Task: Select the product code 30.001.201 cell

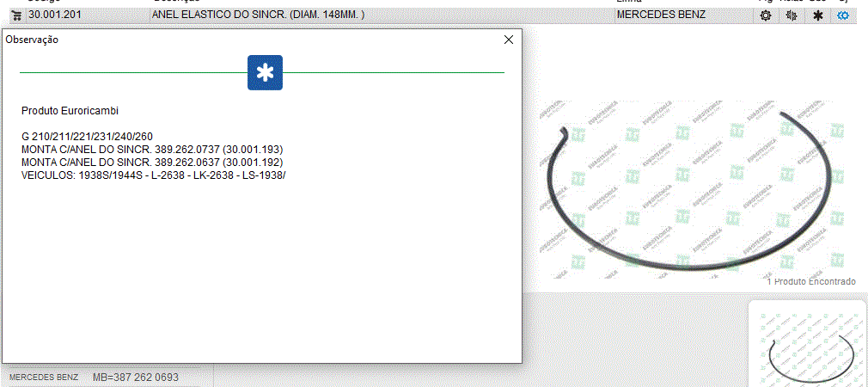Action: click(53, 15)
